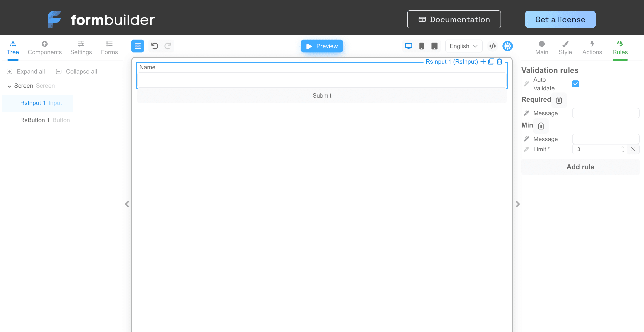The image size is (644, 332).
Task: Toggle the theme sun icon
Action: pos(507,46)
